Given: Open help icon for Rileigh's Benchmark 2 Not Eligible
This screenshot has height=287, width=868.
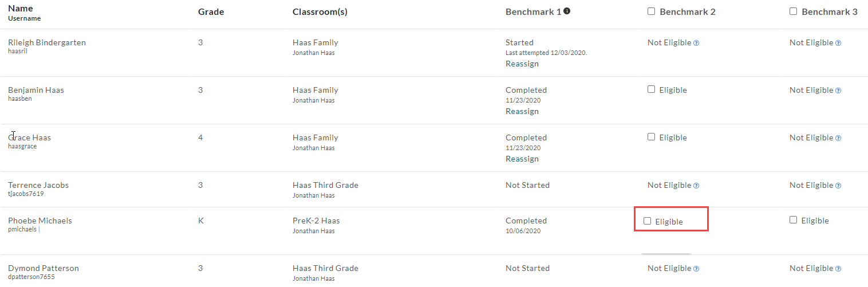Looking at the screenshot, I should pyautogui.click(x=696, y=43).
